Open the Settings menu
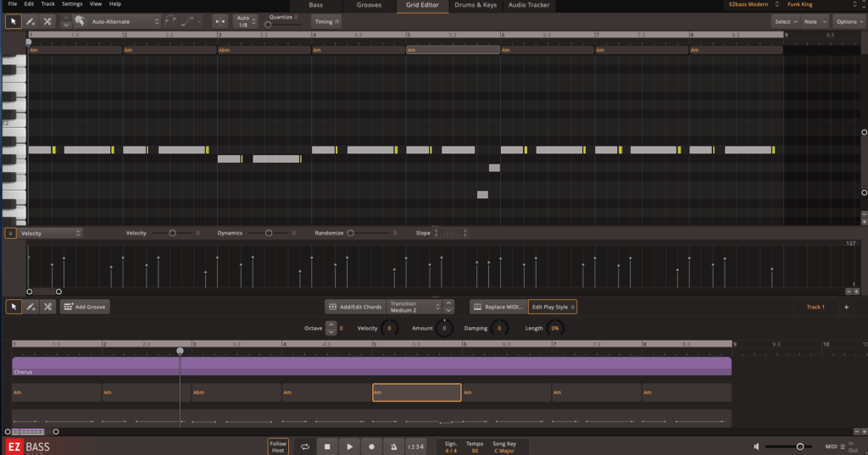 [72, 4]
